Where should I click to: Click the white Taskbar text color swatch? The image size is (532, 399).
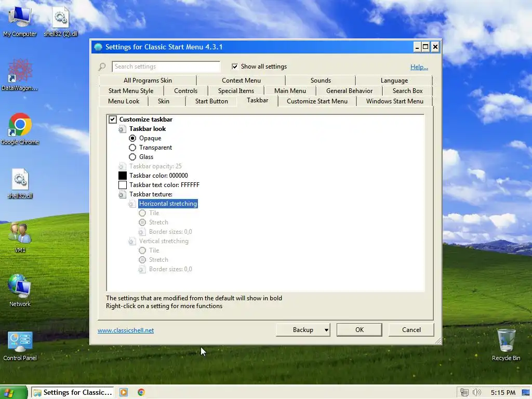pos(123,185)
